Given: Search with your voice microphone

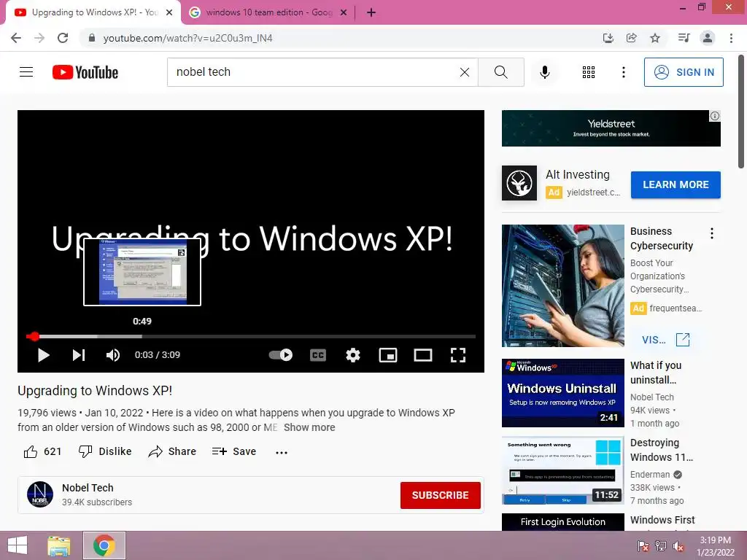Looking at the screenshot, I should coord(545,72).
